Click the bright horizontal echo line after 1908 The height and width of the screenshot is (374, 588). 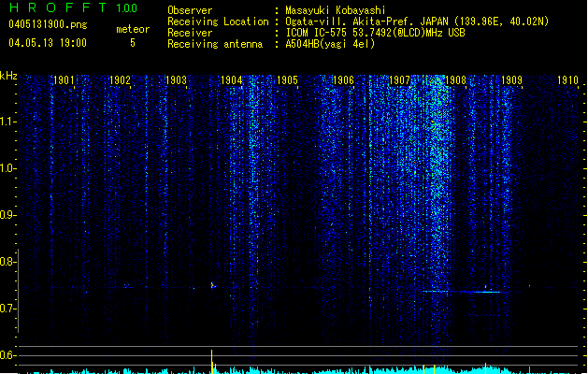coord(486,292)
